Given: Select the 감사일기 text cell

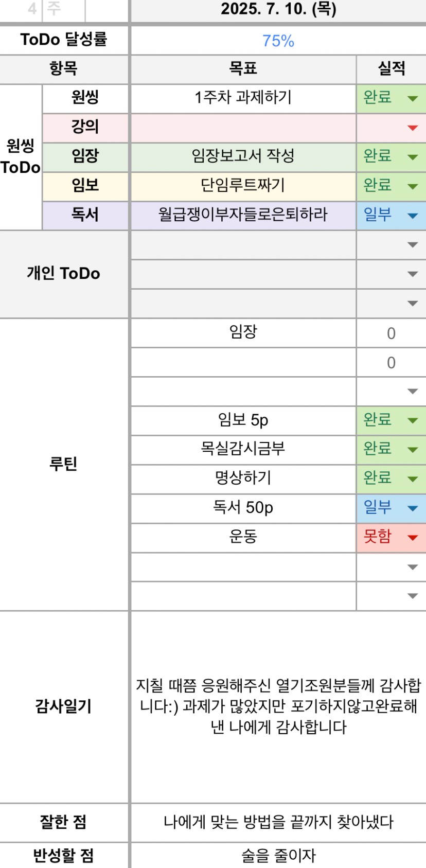Looking at the screenshot, I should coord(278,706).
